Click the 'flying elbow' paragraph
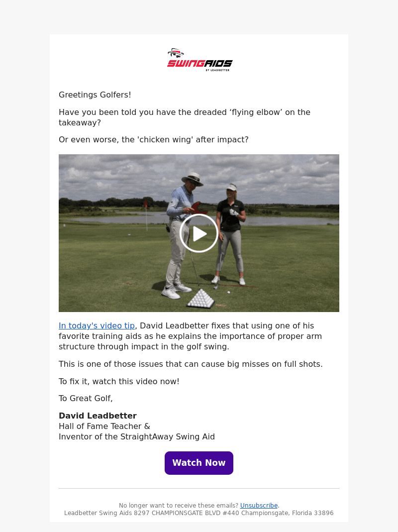 [x=185, y=117]
